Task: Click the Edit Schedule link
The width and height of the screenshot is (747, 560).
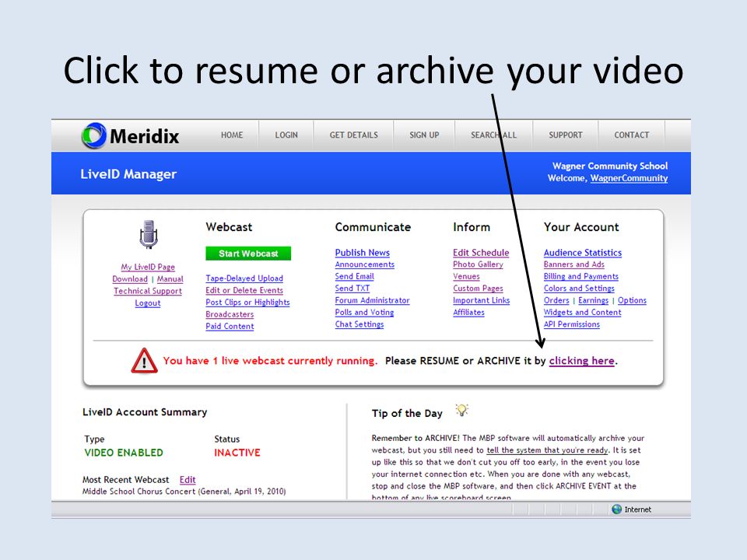Action: pyautogui.click(x=481, y=252)
